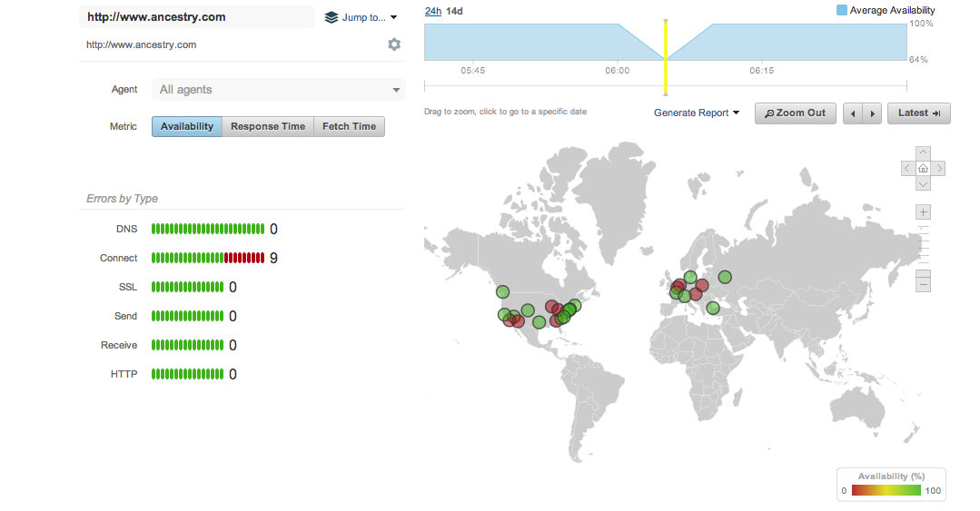Pan the map up with arrow
980x511 pixels.
click(x=923, y=152)
